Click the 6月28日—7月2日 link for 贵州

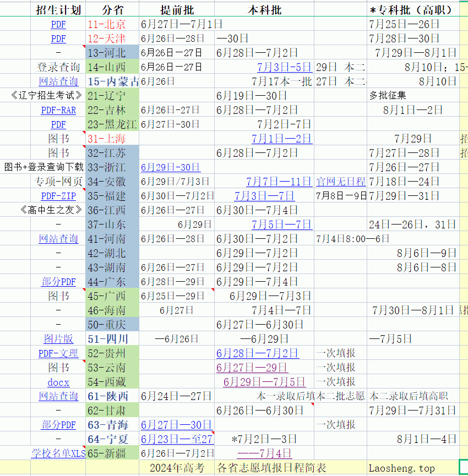pyautogui.click(x=257, y=353)
